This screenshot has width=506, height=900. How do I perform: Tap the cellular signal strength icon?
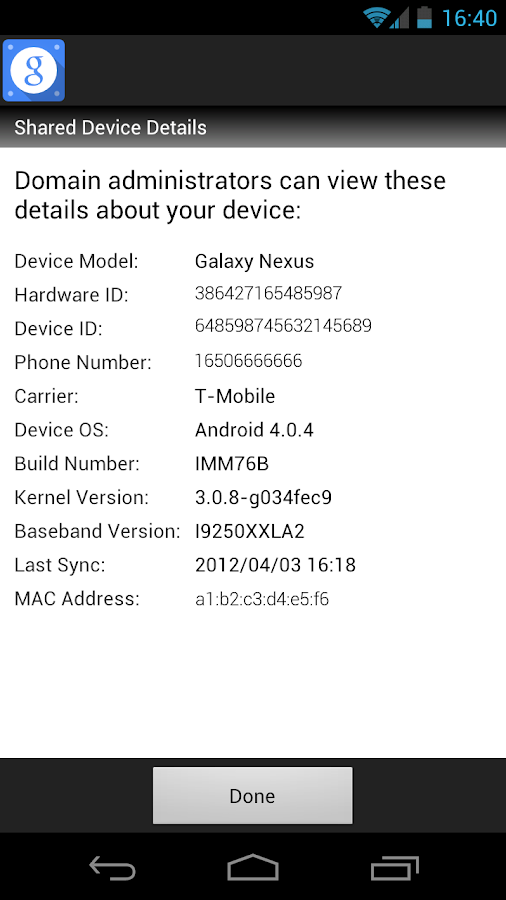point(399,18)
